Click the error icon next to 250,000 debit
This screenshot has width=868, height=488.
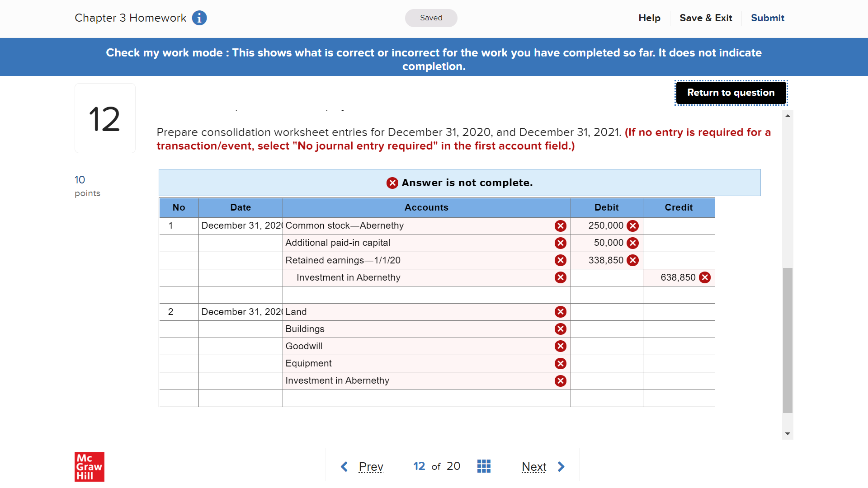(x=633, y=226)
